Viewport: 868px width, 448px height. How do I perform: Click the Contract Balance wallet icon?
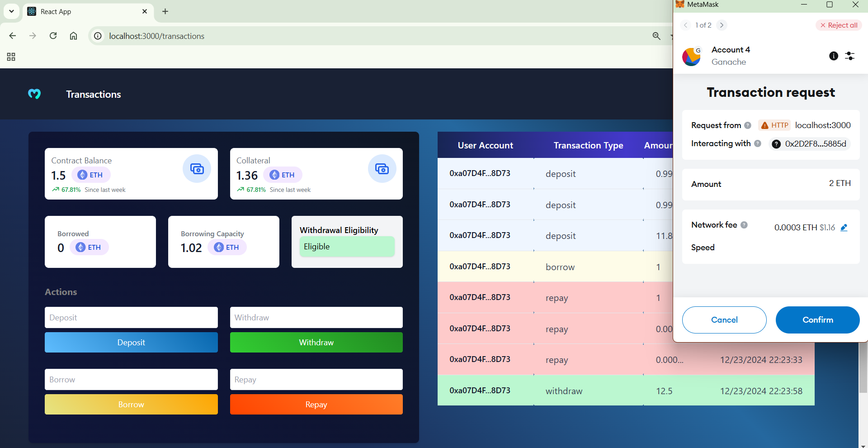coord(197,169)
